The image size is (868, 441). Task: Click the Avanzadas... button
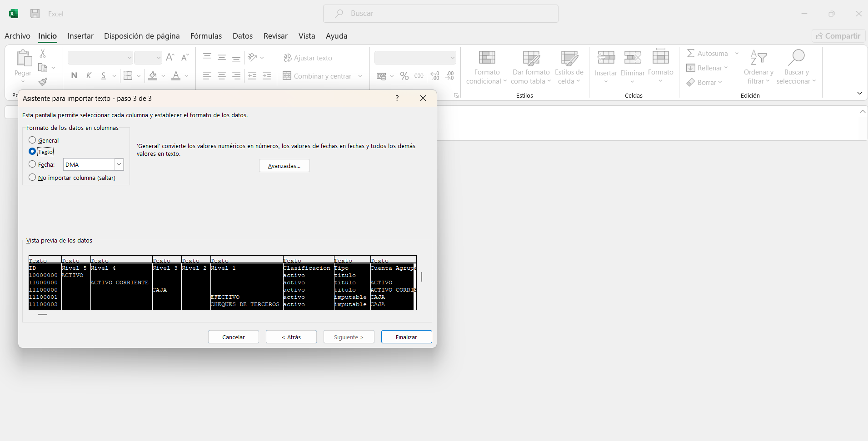284,166
